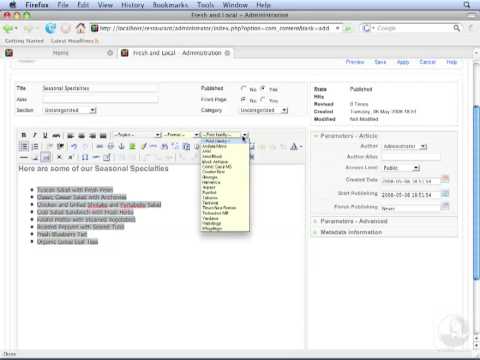Open the Section dropdown
Viewport: 480px width, 360px height.
(x=69, y=110)
